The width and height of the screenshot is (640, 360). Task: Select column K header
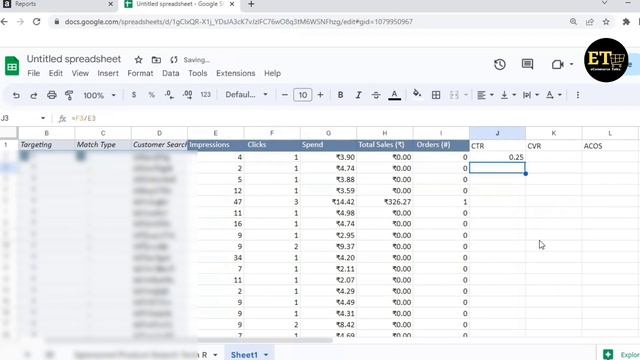click(x=553, y=133)
